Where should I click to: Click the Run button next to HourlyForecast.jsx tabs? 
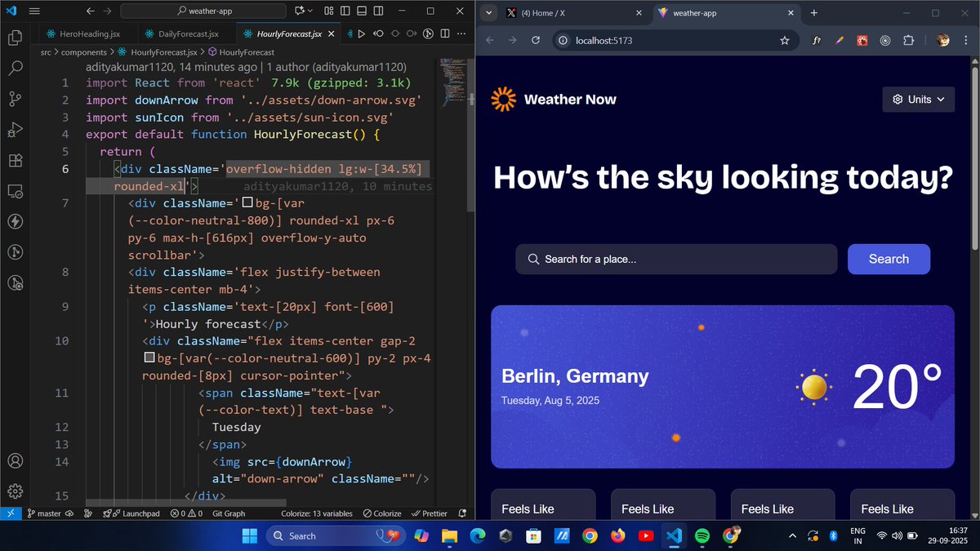(x=362, y=34)
